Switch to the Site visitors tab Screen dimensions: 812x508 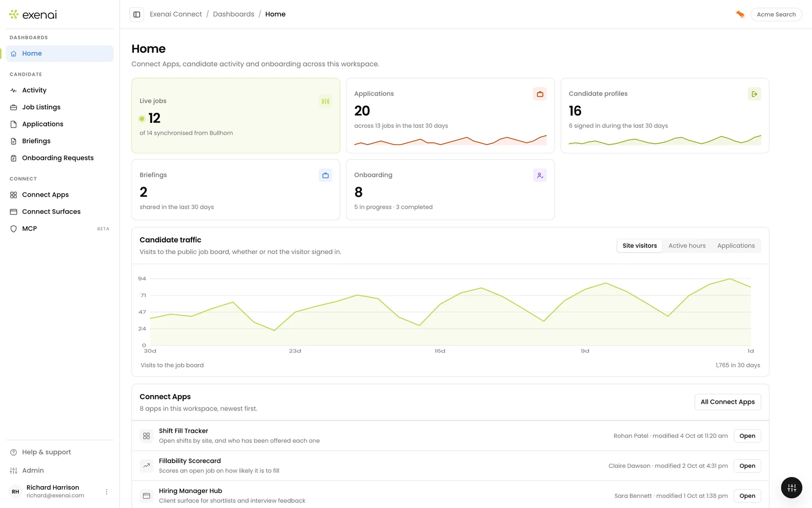639,246
